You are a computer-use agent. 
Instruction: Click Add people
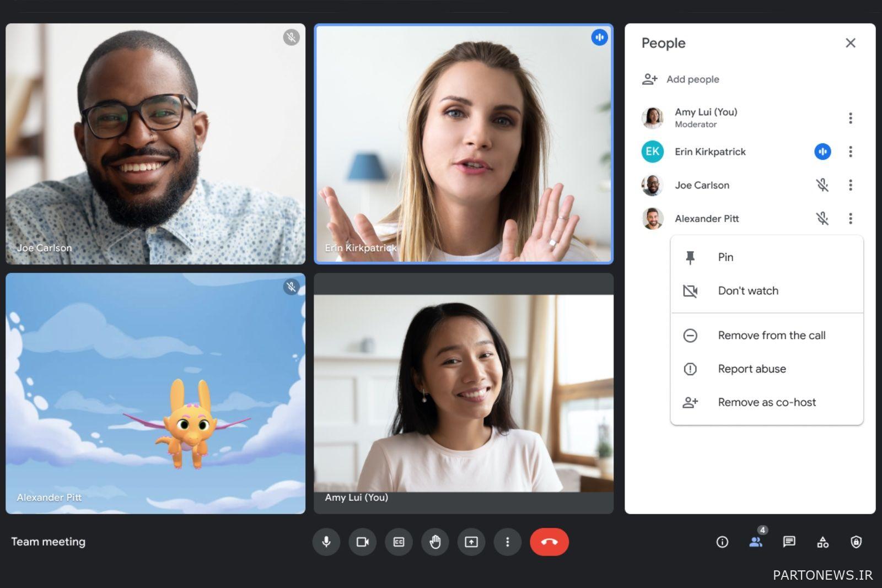tap(692, 79)
